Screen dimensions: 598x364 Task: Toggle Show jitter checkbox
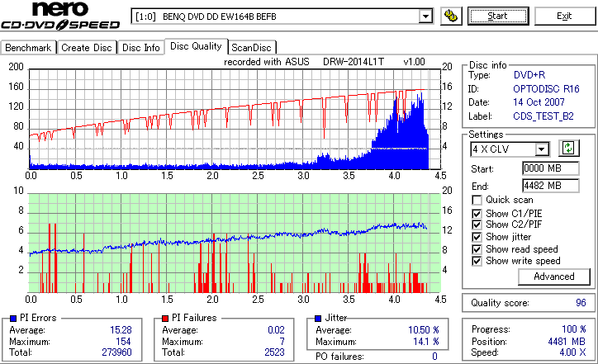click(x=477, y=237)
